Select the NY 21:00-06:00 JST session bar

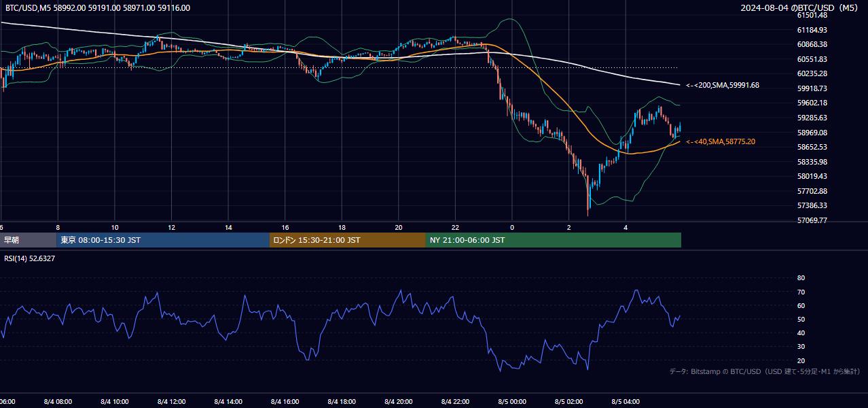(x=554, y=240)
